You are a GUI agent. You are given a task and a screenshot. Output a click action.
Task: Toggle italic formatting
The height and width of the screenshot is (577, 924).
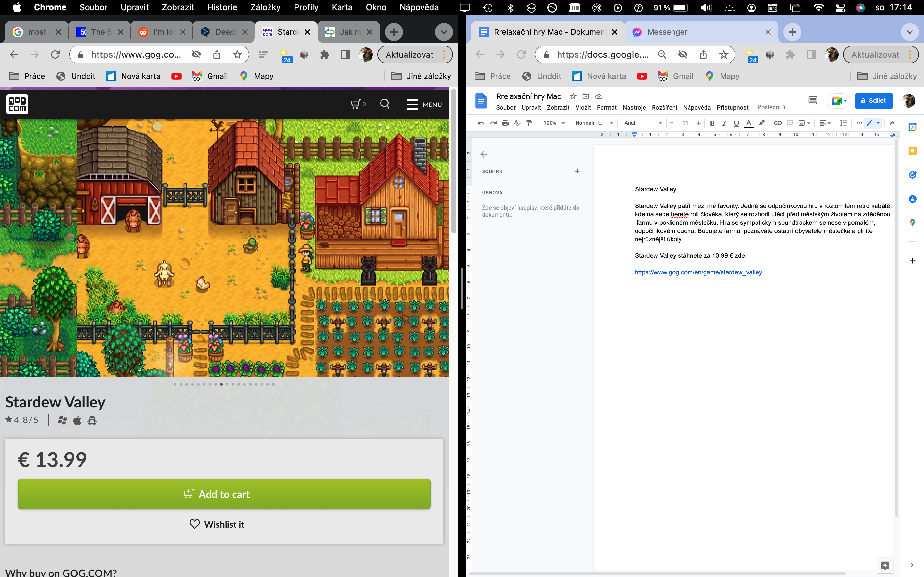point(724,123)
